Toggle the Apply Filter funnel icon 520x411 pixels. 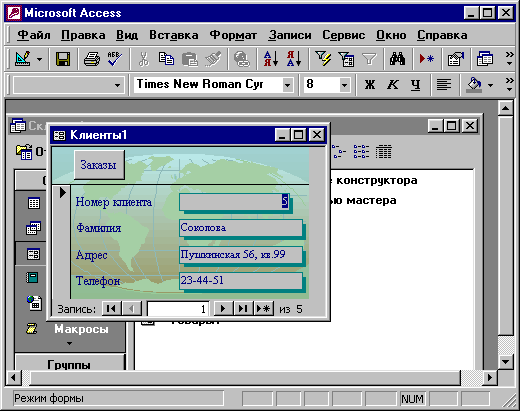tap(369, 59)
